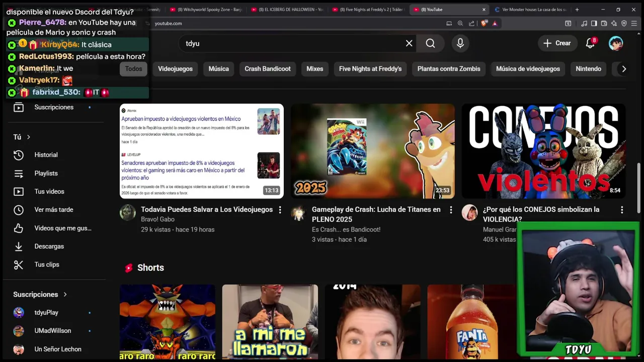Open a new browser tab
The height and width of the screenshot is (362, 644).
tap(577, 9)
